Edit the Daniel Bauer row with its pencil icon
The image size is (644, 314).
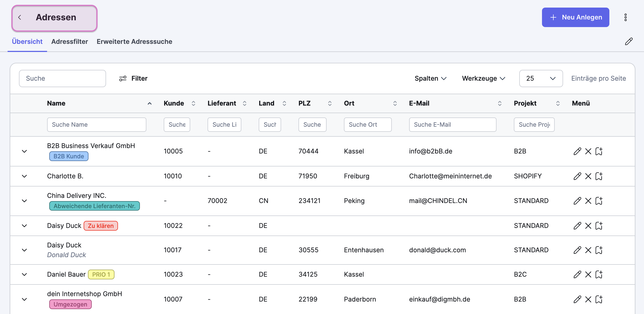click(577, 274)
